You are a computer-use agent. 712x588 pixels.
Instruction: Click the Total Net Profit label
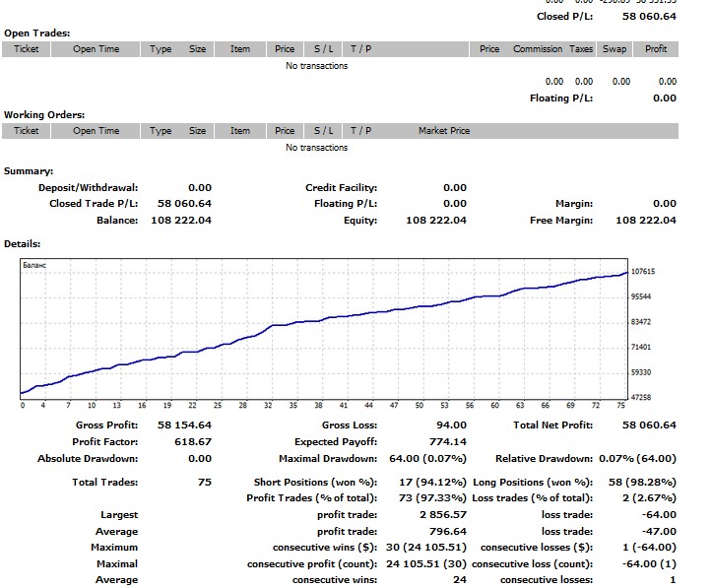click(x=553, y=425)
